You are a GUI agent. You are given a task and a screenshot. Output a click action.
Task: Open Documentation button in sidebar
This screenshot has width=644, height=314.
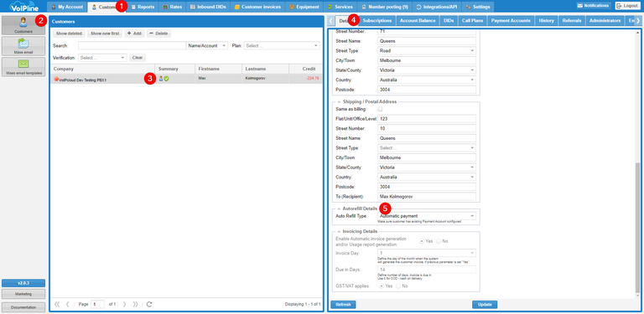(23, 307)
